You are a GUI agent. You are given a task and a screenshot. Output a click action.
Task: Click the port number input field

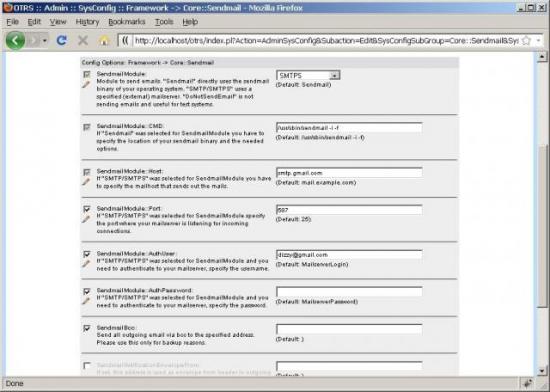[x=349, y=210]
